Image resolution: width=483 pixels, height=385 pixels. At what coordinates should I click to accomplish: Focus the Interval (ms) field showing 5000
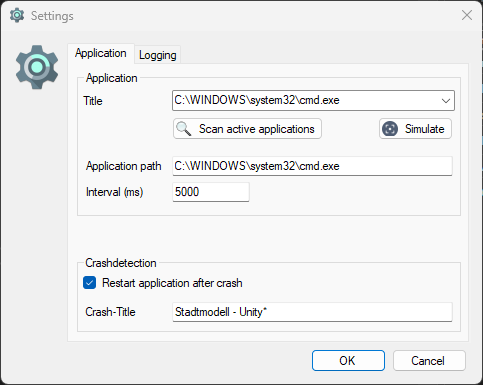point(211,192)
